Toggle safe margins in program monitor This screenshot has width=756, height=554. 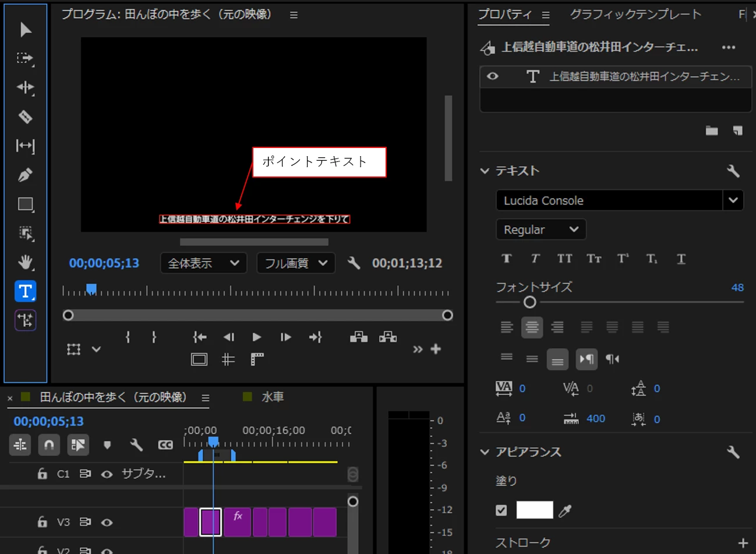point(199,359)
